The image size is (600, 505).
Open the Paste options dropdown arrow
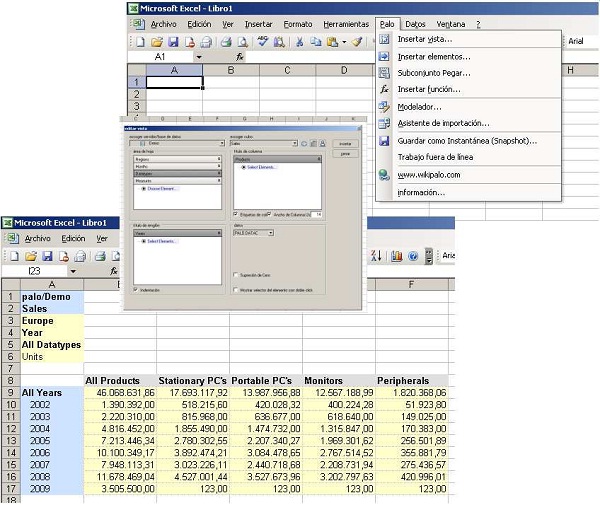point(344,42)
